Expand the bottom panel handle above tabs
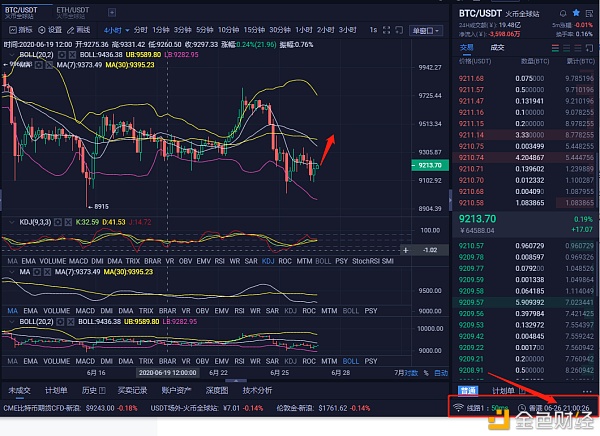The image size is (600, 436). 236,381
